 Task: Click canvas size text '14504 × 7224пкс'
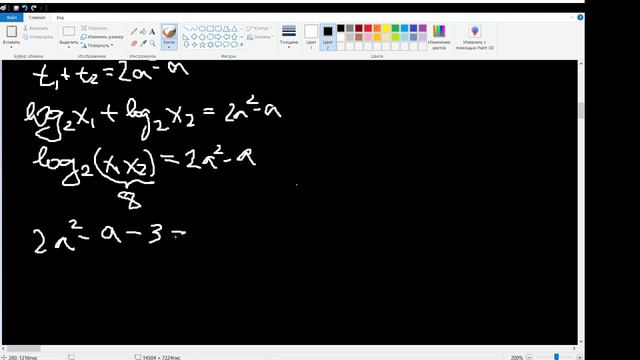[x=161, y=358]
